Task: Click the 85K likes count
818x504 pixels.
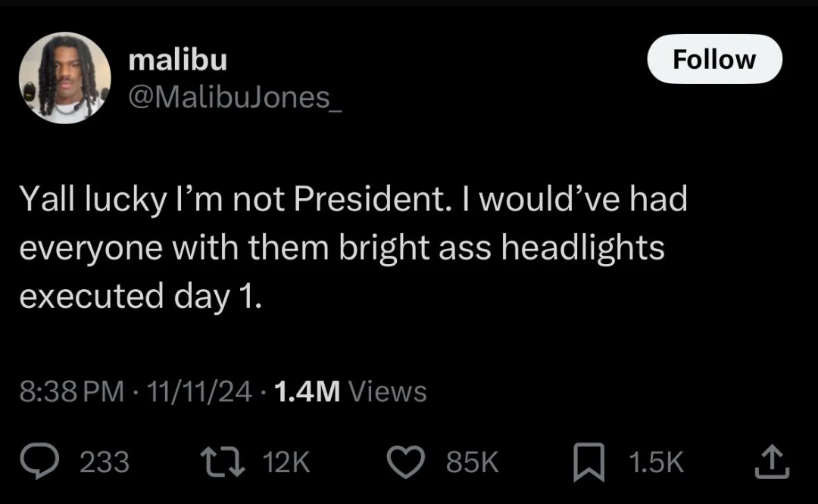Action: click(x=473, y=462)
